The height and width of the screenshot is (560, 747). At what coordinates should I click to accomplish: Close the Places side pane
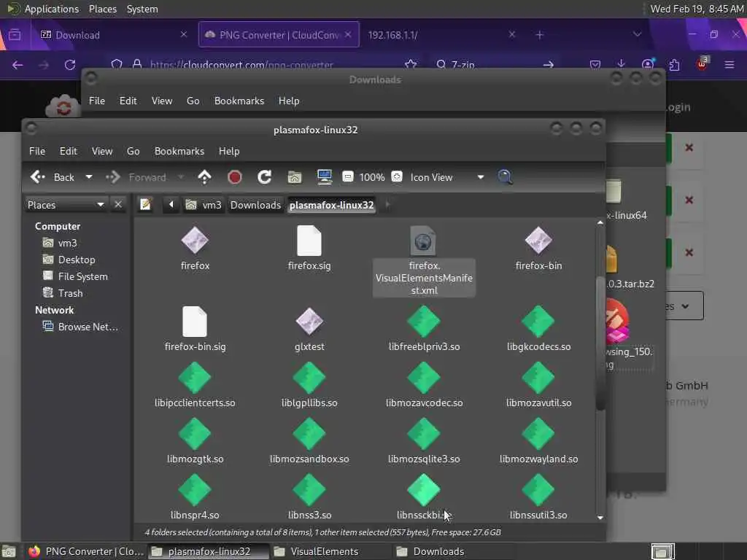[x=118, y=205]
